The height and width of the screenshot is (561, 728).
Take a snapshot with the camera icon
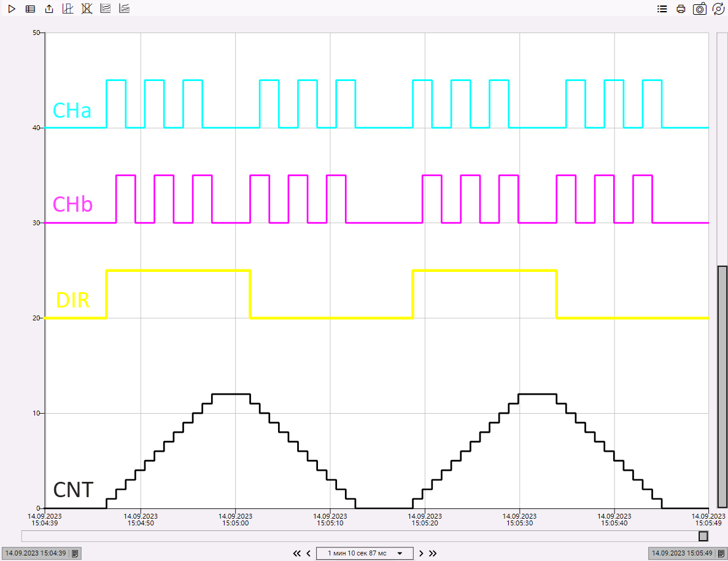click(x=700, y=9)
